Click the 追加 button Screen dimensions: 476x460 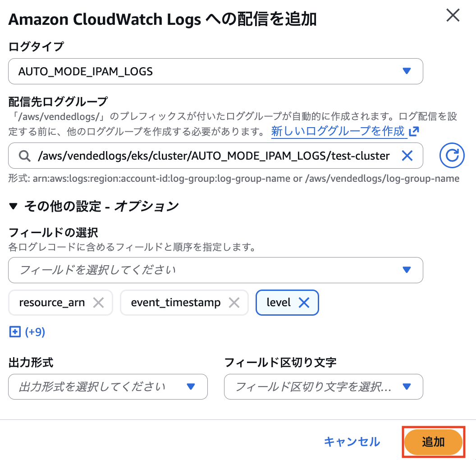click(433, 442)
